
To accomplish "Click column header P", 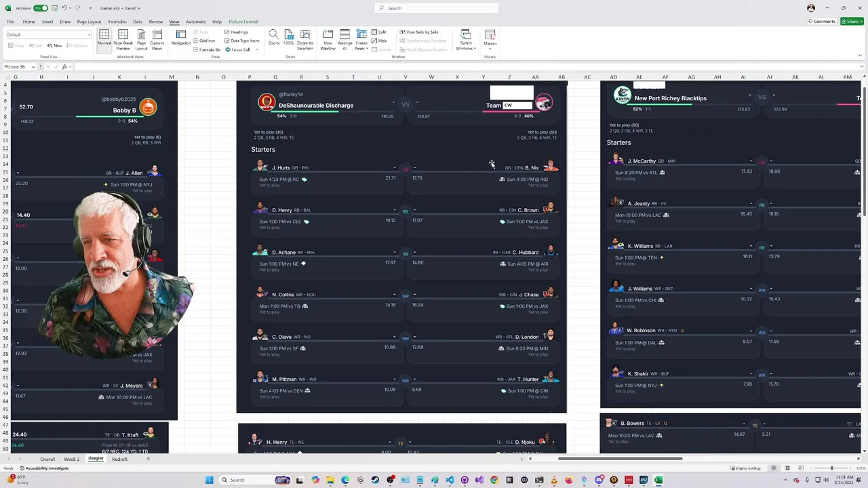I will click(x=250, y=77).
